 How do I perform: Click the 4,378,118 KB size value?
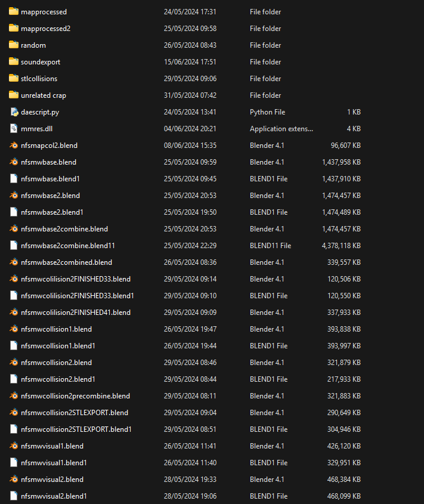pyautogui.click(x=341, y=246)
